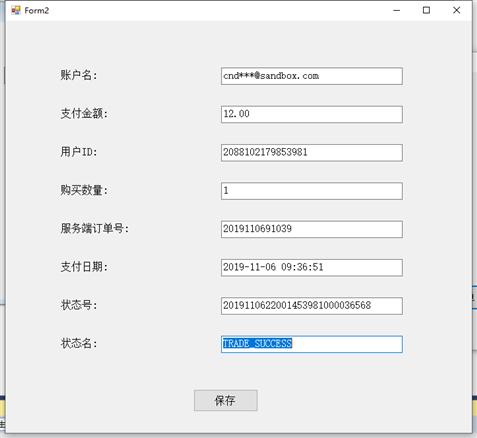Click the 服务端订单号 field with 2019110691039
Image resolution: width=477 pixels, height=438 pixels.
click(x=312, y=229)
